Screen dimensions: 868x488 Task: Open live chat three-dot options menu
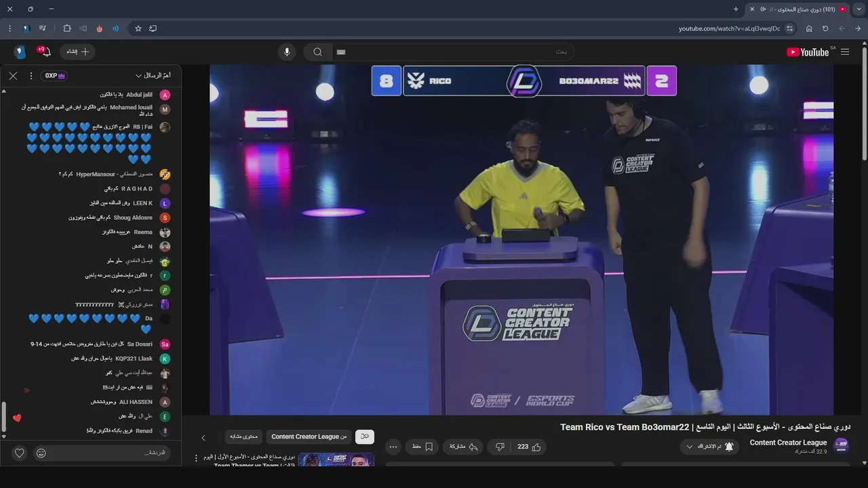31,75
